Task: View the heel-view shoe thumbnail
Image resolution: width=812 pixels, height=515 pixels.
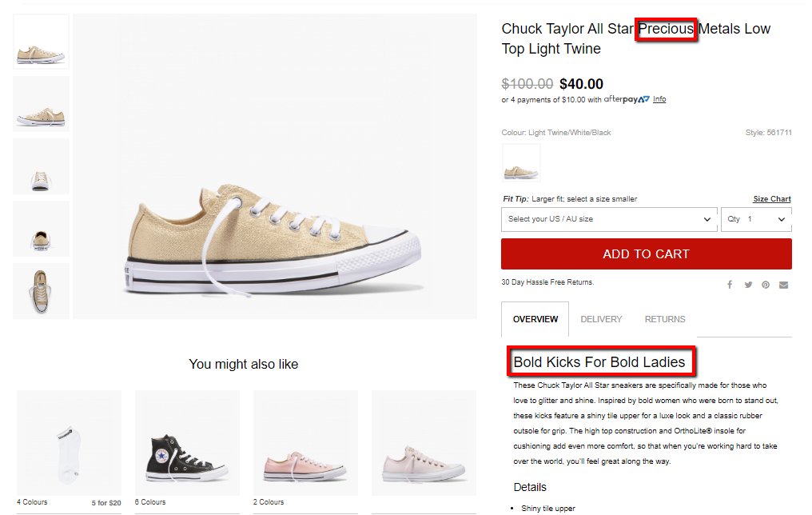Action: point(41,229)
